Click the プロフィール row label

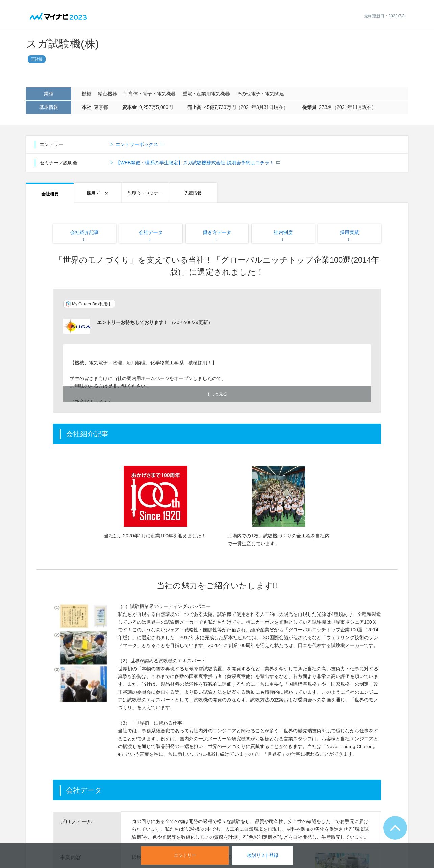tap(76, 822)
